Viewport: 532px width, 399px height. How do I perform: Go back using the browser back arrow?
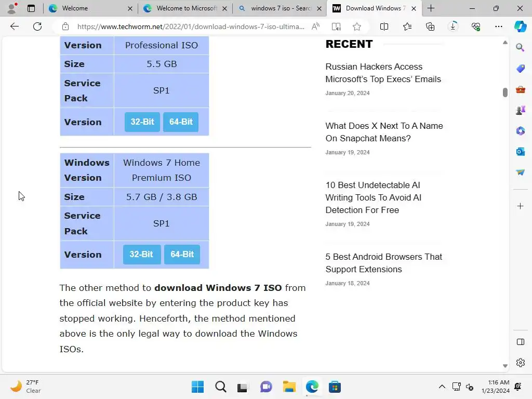14,26
